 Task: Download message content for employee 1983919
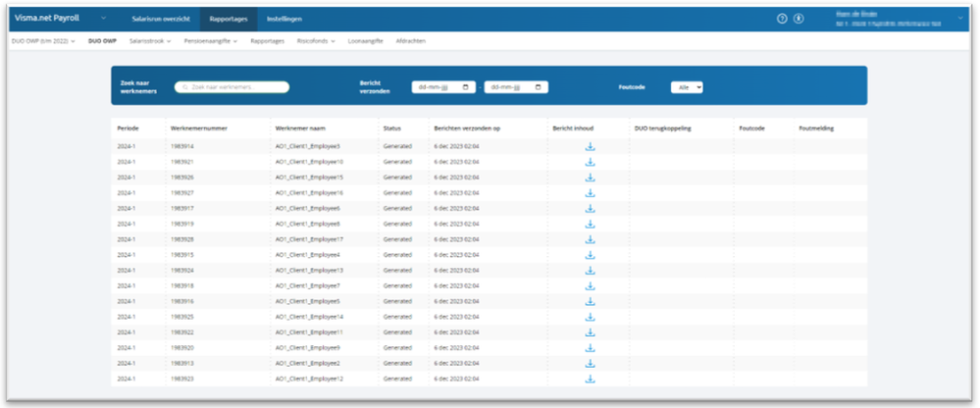click(x=590, y=224)
